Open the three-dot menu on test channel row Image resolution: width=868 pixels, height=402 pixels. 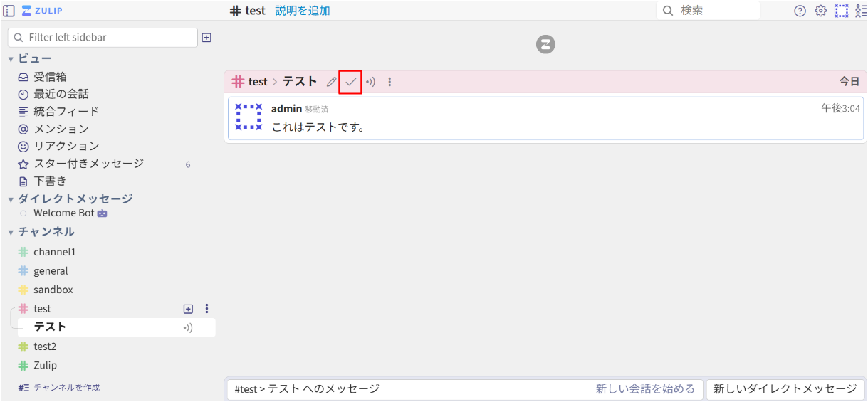(206, 309)
